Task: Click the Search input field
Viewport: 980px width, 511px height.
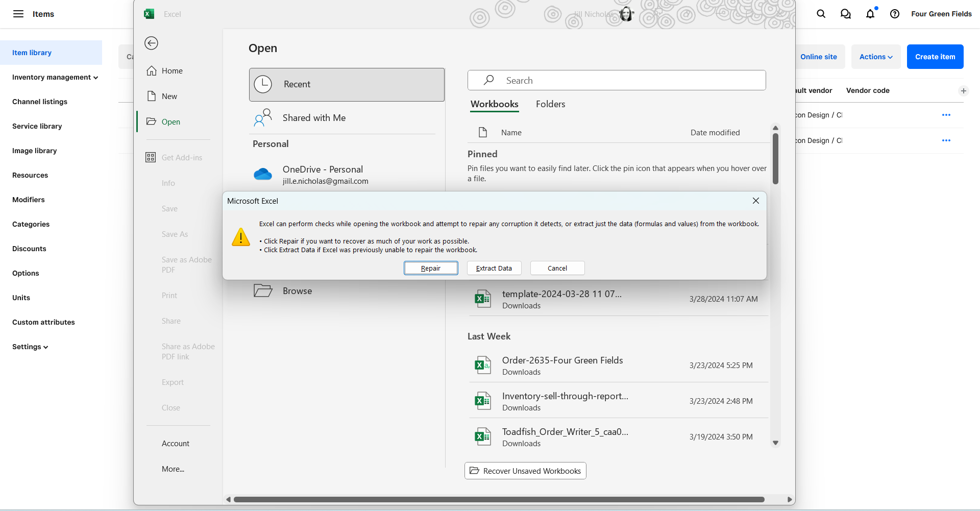Action: (617, 80)
